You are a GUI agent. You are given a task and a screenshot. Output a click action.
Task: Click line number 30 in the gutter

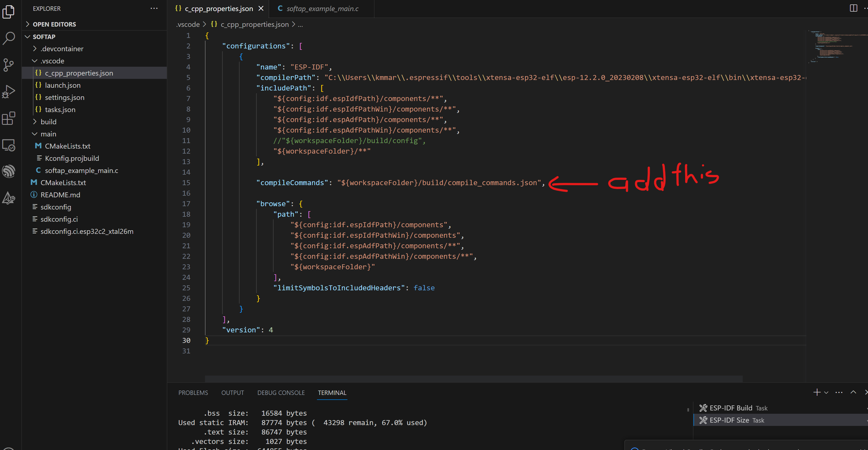[186, 340]
